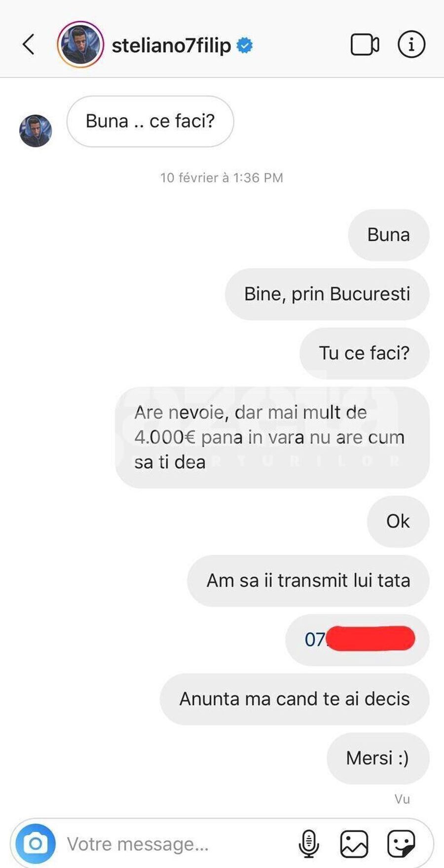Open the sticker picker icon
This screenshot has width=444, height=868.
pyautogui.click(x=401, y=843)
